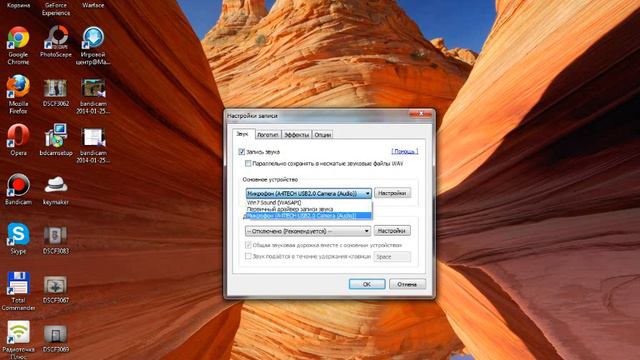Select the Opera browser shortcut
Viewport: 640px width, 360px height.
[18, 140]
